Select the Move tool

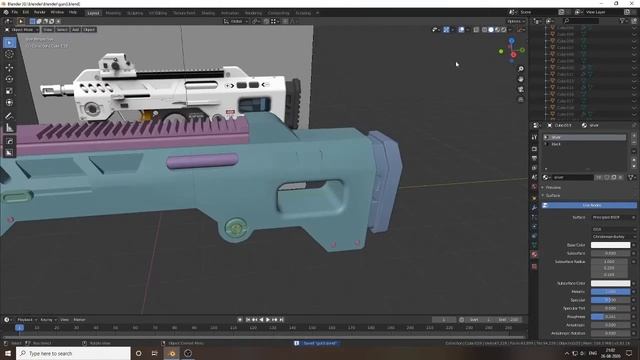pyautogui.click(x=9, y=68)
